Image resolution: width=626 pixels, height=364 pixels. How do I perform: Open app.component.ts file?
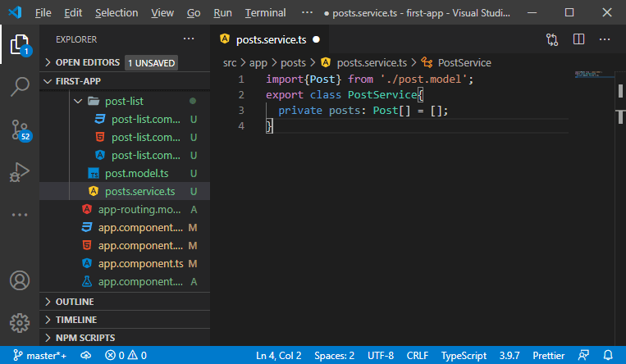click(125, 263)
